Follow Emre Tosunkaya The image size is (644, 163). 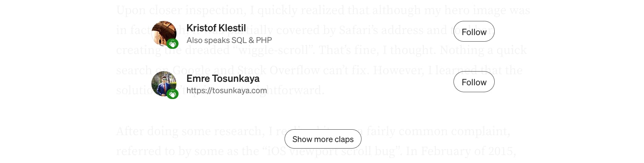(474, 82)
